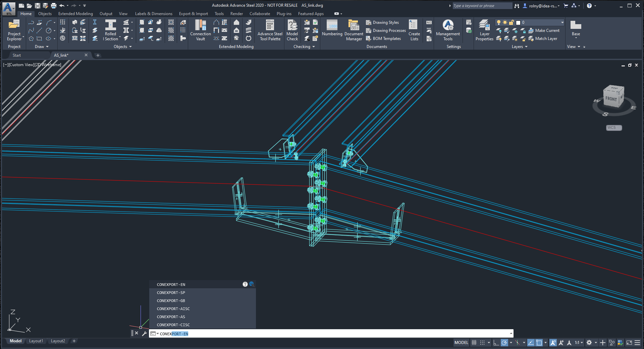Screen dimensions: 644x349
Task: Toggle annotation objects visibility
Action: tap(553, 343)
